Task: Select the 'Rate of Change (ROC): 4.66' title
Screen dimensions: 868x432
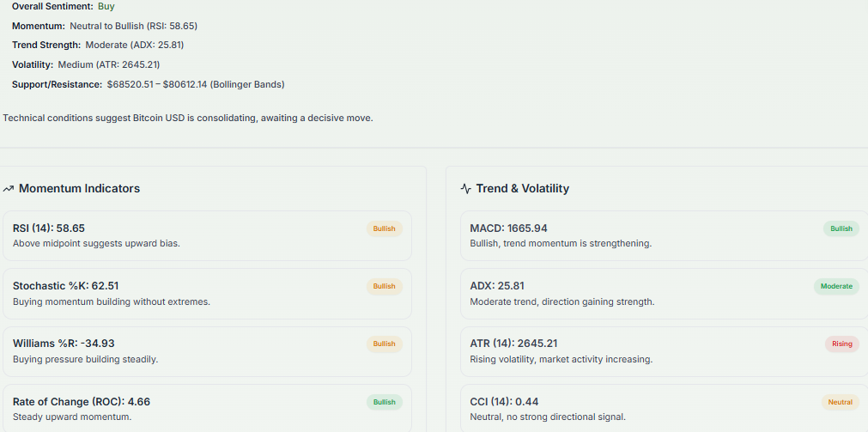Action: coord(82,402)
